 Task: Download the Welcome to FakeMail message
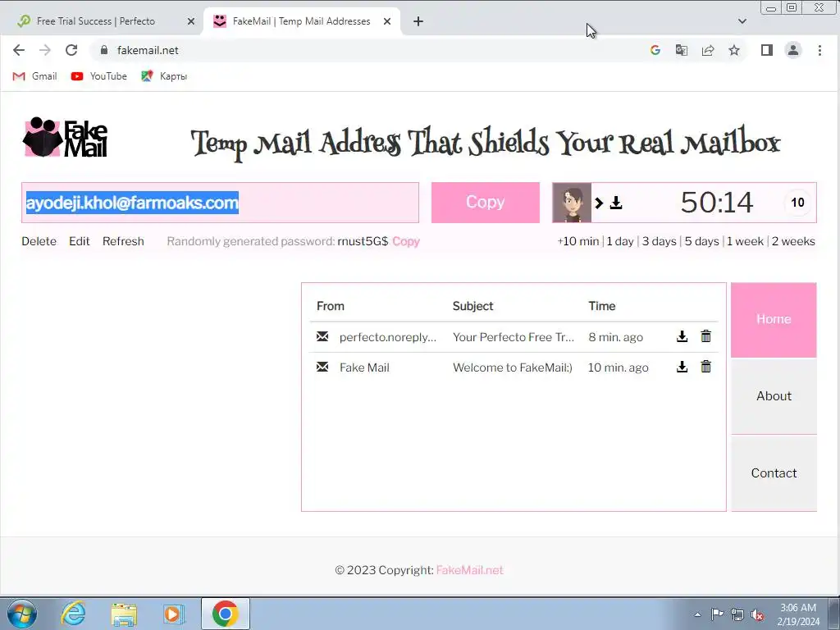click(682, 367)
